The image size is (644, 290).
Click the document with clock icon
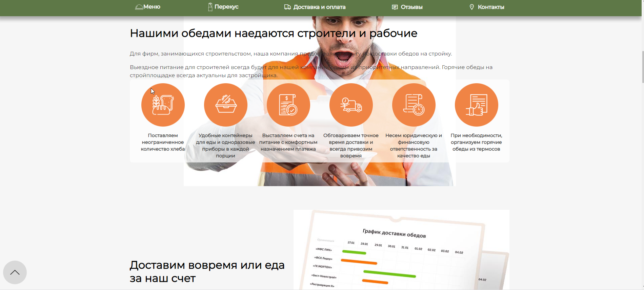tap(414, 105)
